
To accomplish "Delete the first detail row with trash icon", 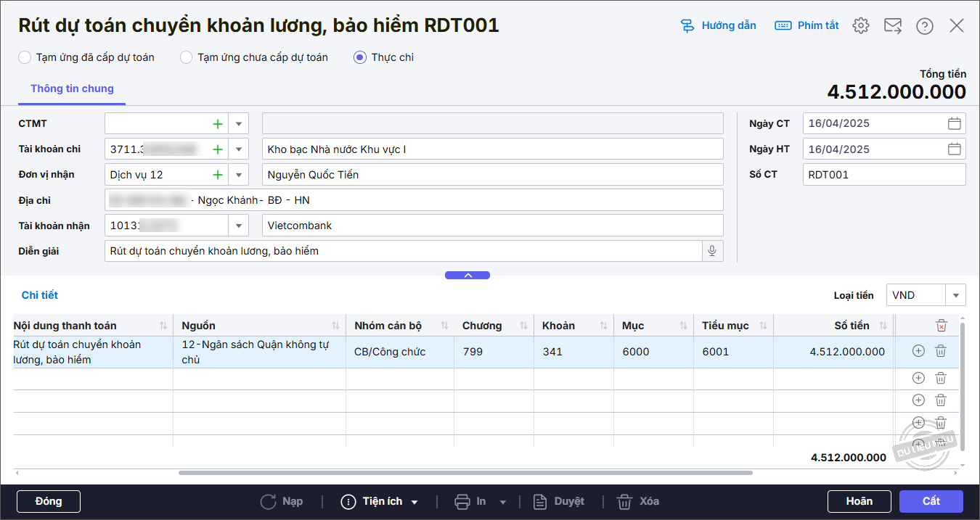I will tap(940, 351).
